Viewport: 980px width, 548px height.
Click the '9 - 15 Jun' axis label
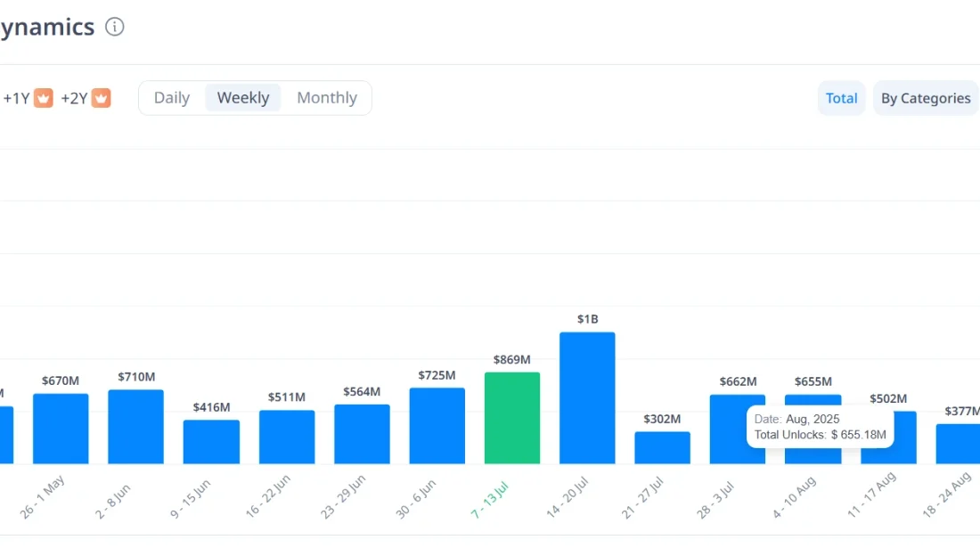(x=190, y=499)
